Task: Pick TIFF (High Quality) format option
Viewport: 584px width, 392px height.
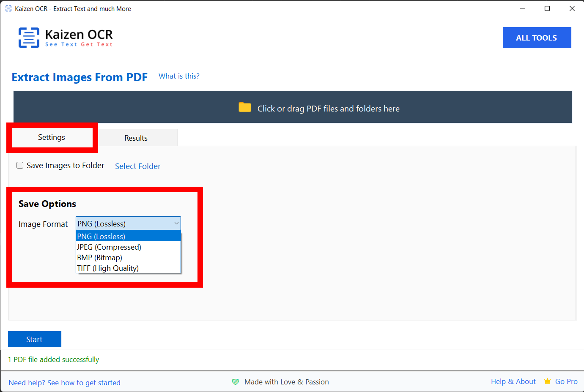Action: point(108,268)
